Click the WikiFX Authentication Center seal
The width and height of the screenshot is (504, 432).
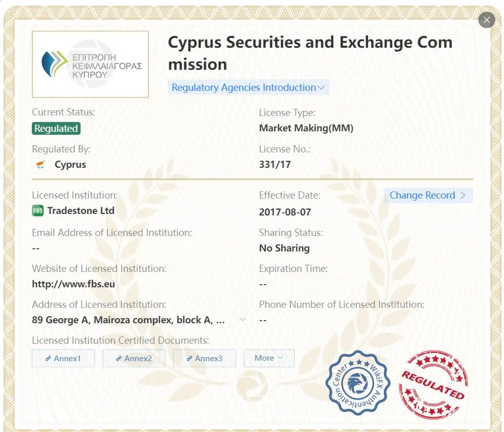(x=358, y=383)
